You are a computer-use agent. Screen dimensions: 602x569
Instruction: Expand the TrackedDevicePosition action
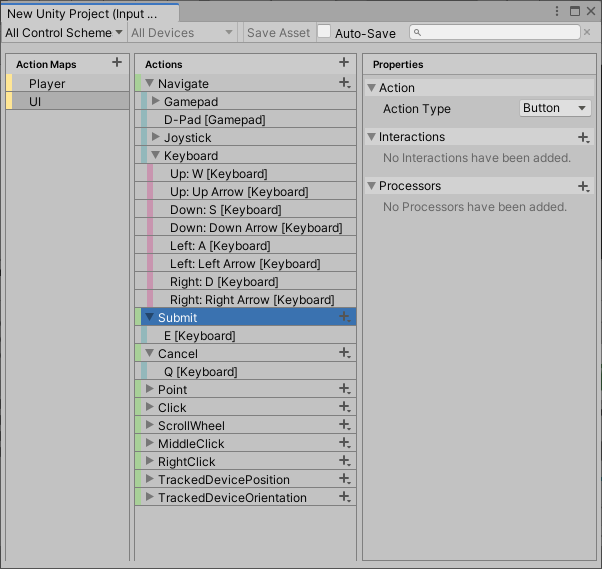[x=150, y=479]
